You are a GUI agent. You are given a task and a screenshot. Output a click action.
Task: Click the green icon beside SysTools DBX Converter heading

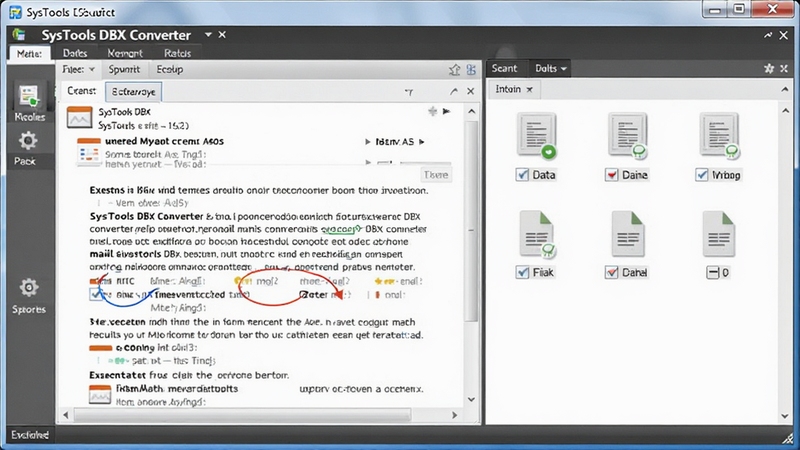point(19,35)
